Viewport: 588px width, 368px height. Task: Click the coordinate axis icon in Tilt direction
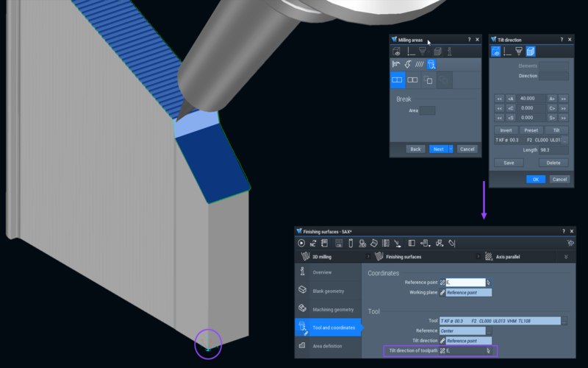[x=507, y=52]
